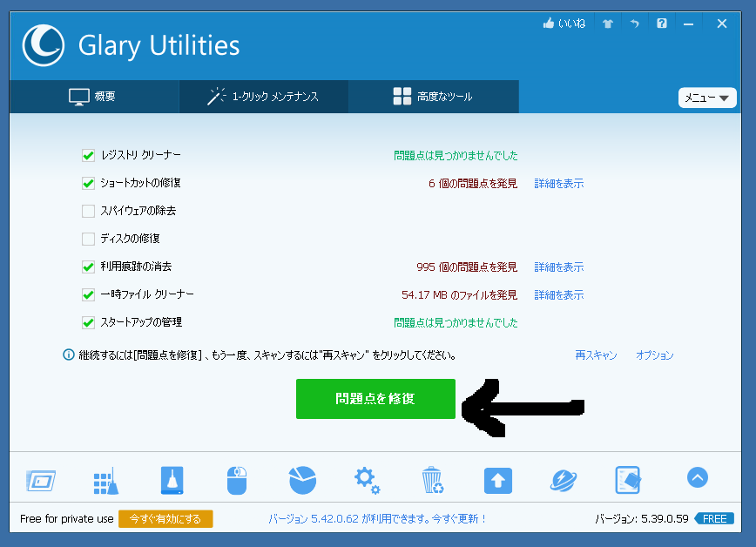
Task: Enable ディスクの修復 checkbox
Action: coord(88,239)
